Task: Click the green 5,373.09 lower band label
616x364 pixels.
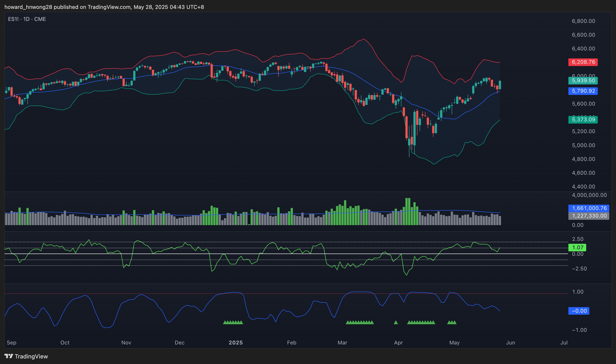Action: (583, 120)
